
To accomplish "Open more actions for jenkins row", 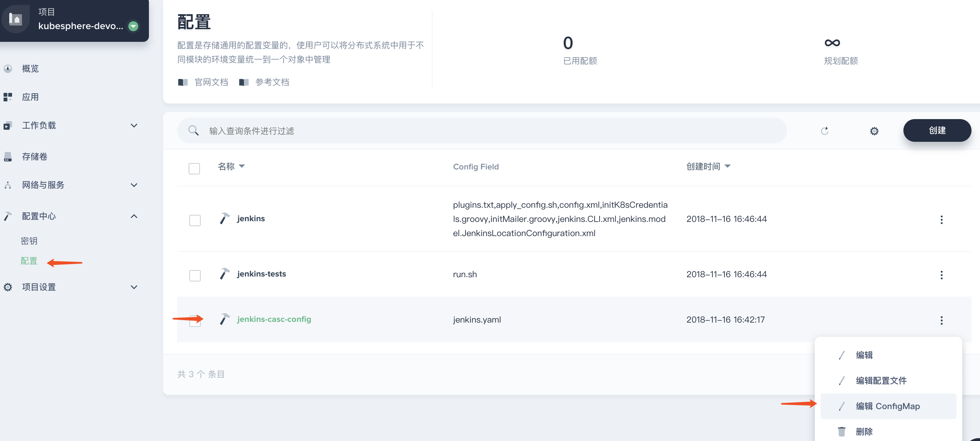I will [x=942, y=219].
